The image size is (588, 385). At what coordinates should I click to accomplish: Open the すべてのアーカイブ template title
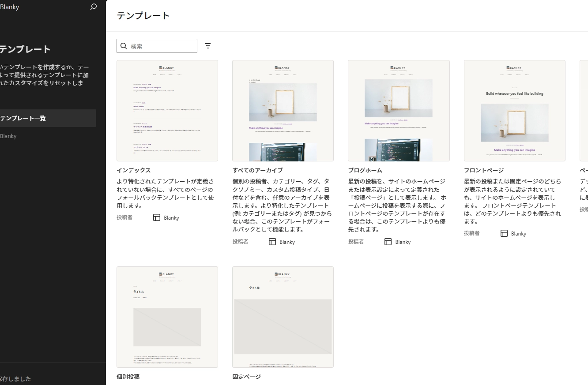258,170
